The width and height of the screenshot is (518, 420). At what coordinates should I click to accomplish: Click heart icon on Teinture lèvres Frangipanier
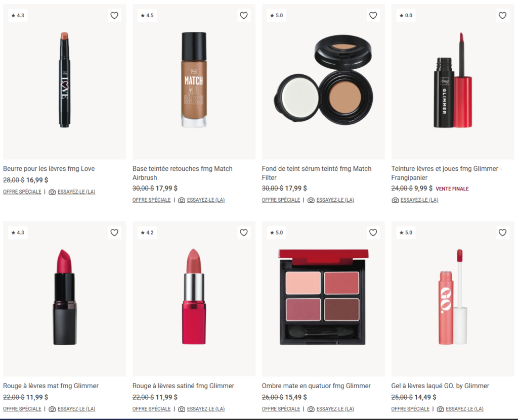pyautogui.click(x=502, y=16)
